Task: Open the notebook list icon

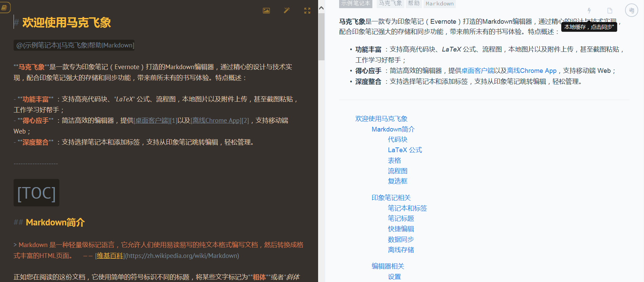Action: tap(4, 7)
